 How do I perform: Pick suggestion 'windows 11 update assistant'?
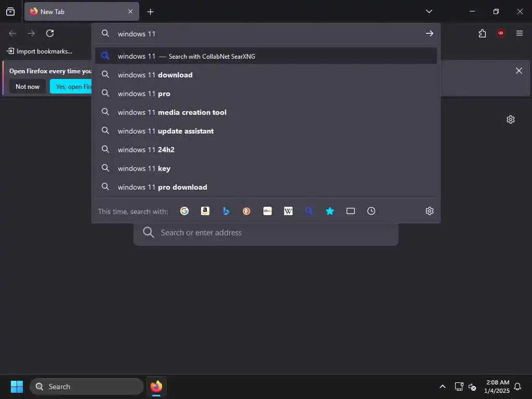click(266, 131)
